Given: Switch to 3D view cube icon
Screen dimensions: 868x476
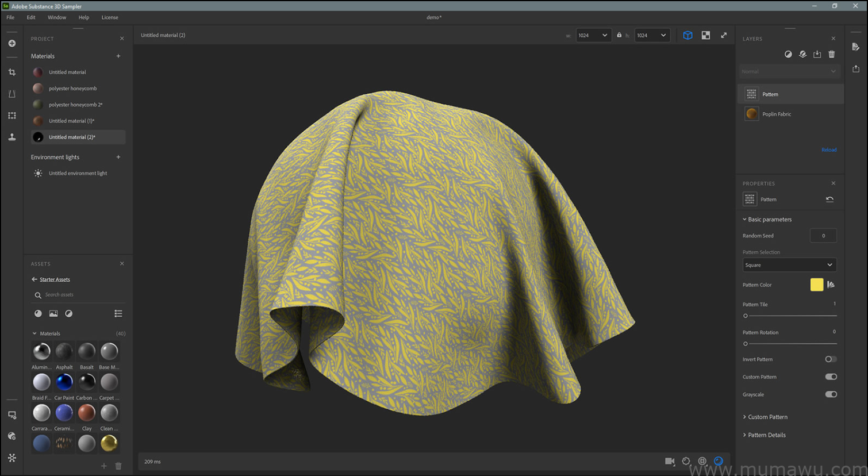Looking at the screenshot, I should (x=688, y=35).
